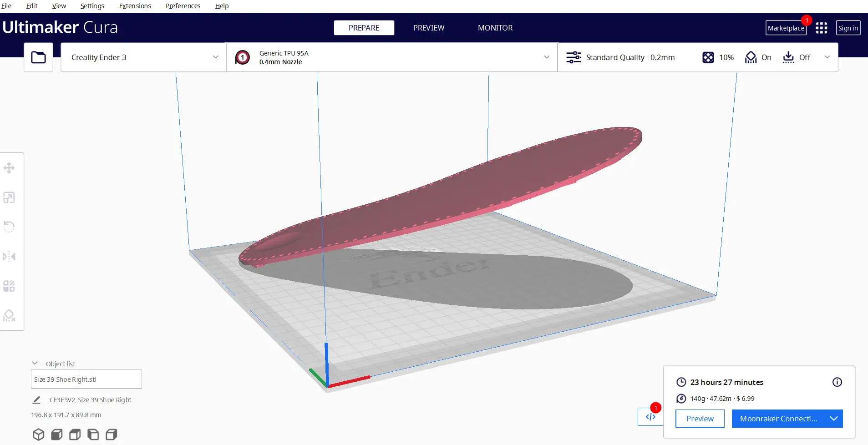The height and width of the screenshot is (445, 868).
Task: Select the Mirror tool in left toolbar
Action: coord(9,257)
